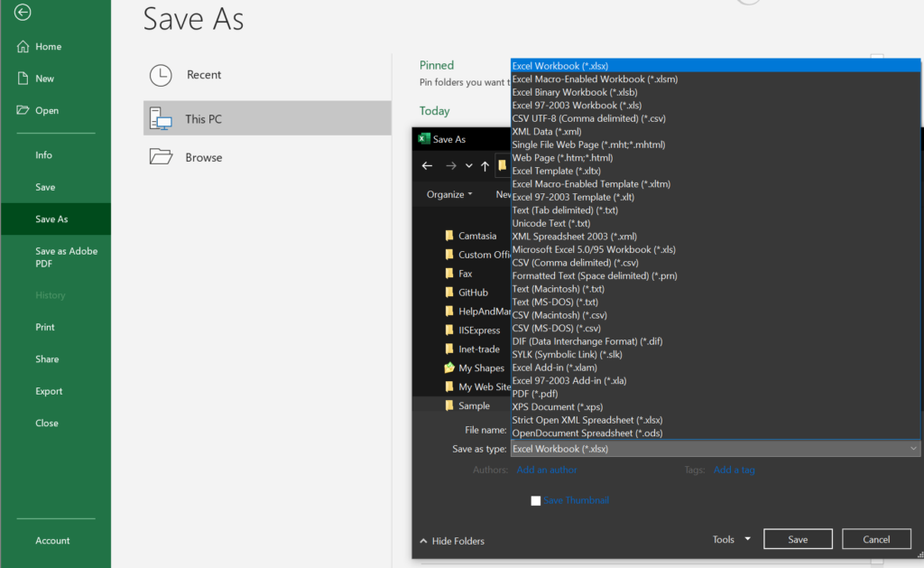Click the up arrow in dialog navigation
This screenshot has height=568, width=924.
tap(485, 165)
